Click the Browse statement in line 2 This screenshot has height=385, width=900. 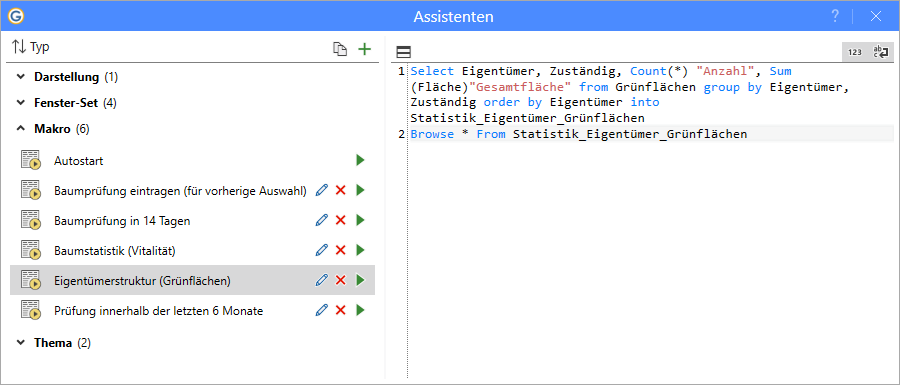[433, 134]
